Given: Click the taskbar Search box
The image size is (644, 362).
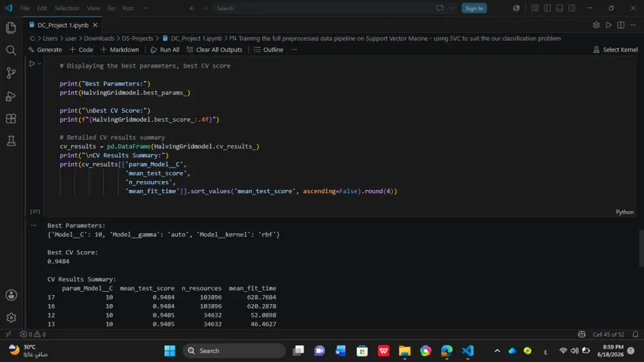Looking at the screenshot, I should 234,350.
